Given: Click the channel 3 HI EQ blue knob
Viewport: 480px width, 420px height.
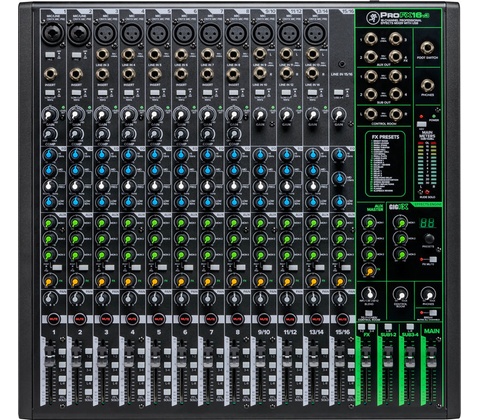Looking at the screenshot, I should [102, 155].
